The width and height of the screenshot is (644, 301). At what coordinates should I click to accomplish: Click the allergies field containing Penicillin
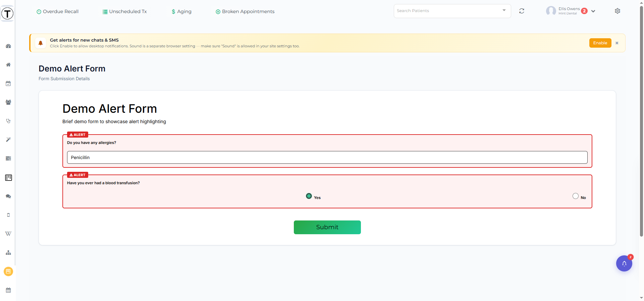(327, 157)
